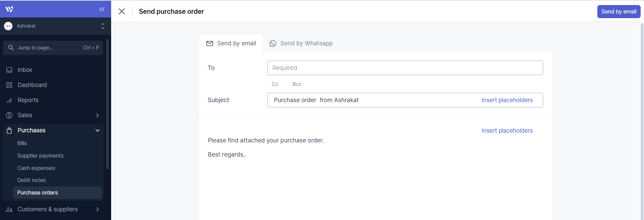The height and width of the screenshot is (220, 644).
Task: Select the Send by email tab
Action: (x=231, y=43)
